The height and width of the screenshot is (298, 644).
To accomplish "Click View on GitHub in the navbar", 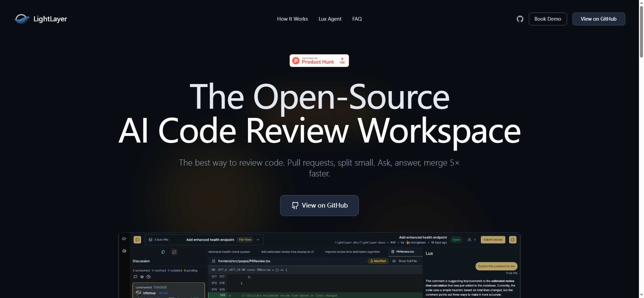I will (x=598, y=19).
